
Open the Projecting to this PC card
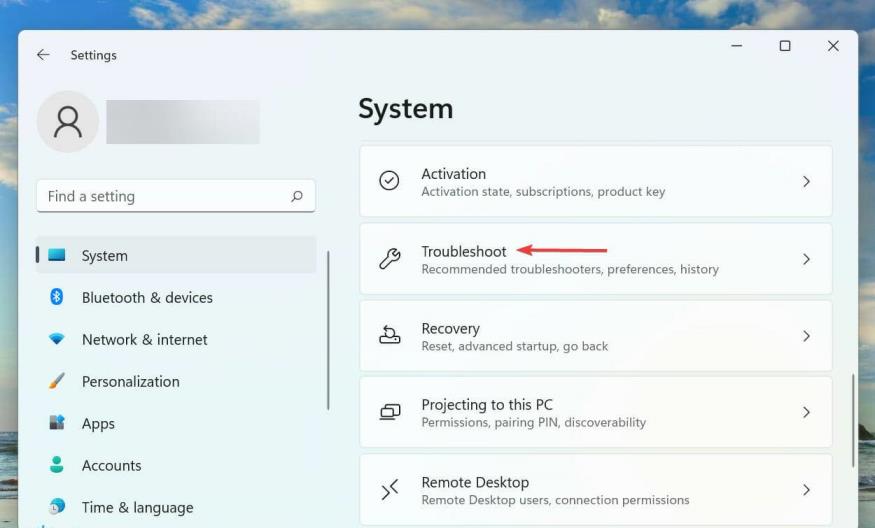(596, 412)
